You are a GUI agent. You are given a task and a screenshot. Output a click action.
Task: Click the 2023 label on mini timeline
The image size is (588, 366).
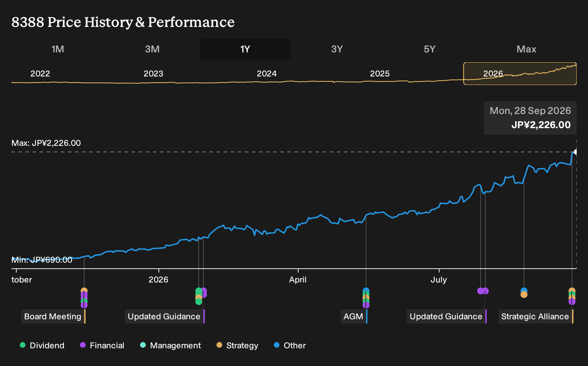(153, 74)
